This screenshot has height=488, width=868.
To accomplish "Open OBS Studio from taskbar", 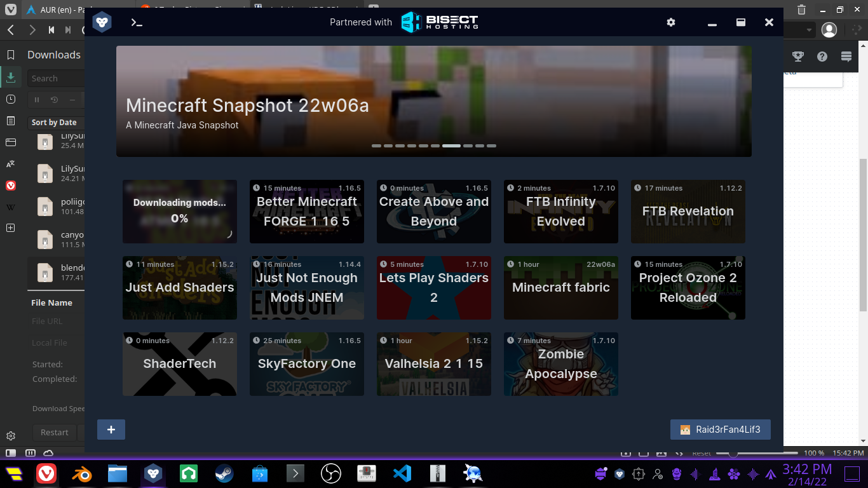I will pos(331,473).
